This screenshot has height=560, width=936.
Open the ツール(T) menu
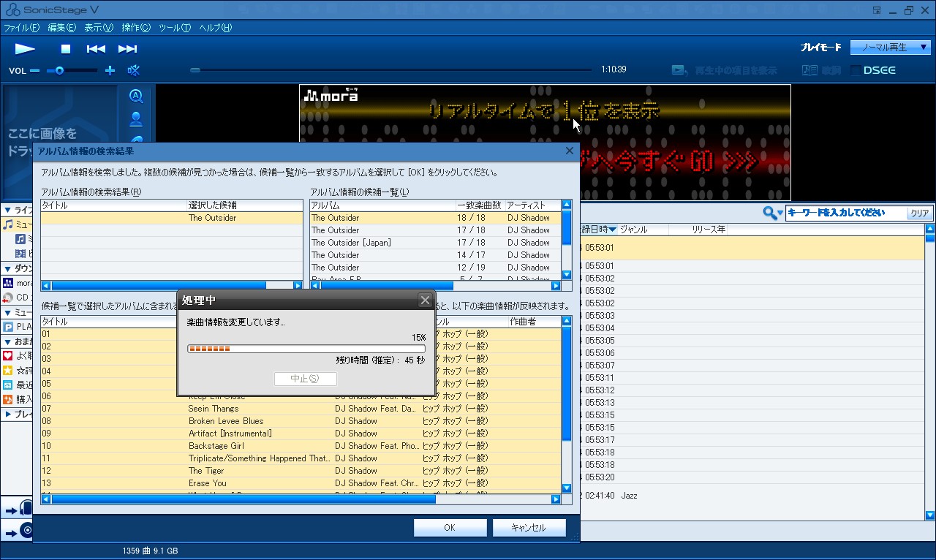coord(175,28)
